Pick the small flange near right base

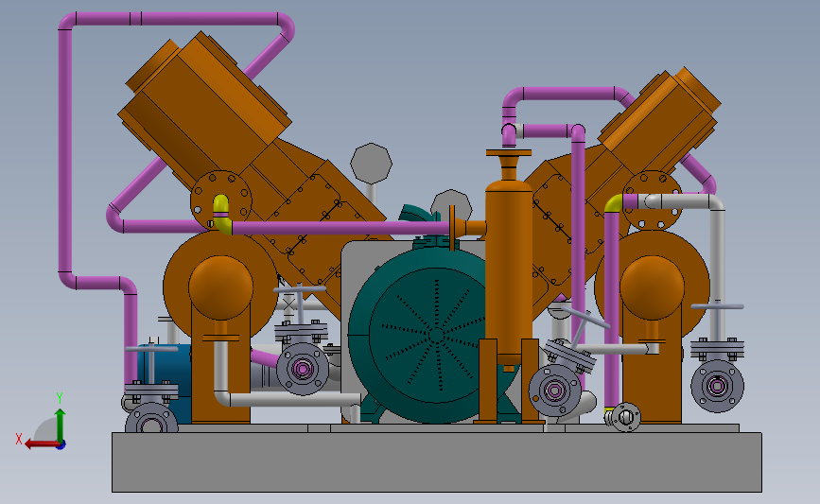coord(625,417)
